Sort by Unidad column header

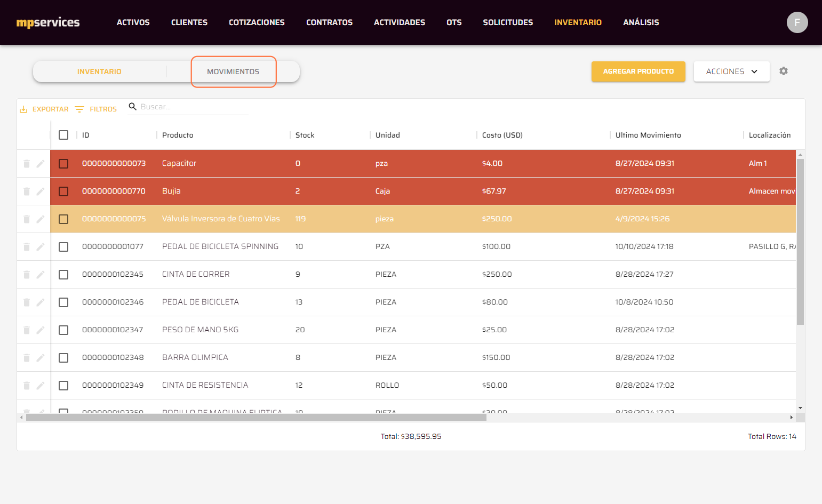tap(388, 135)
